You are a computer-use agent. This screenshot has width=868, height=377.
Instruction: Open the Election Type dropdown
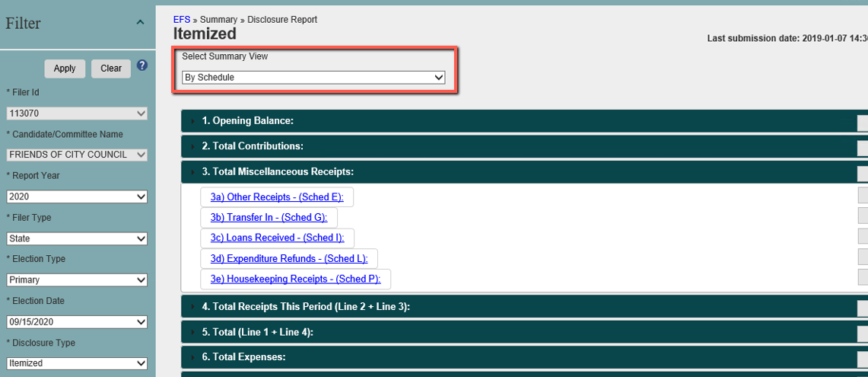[x=77, y=280]
